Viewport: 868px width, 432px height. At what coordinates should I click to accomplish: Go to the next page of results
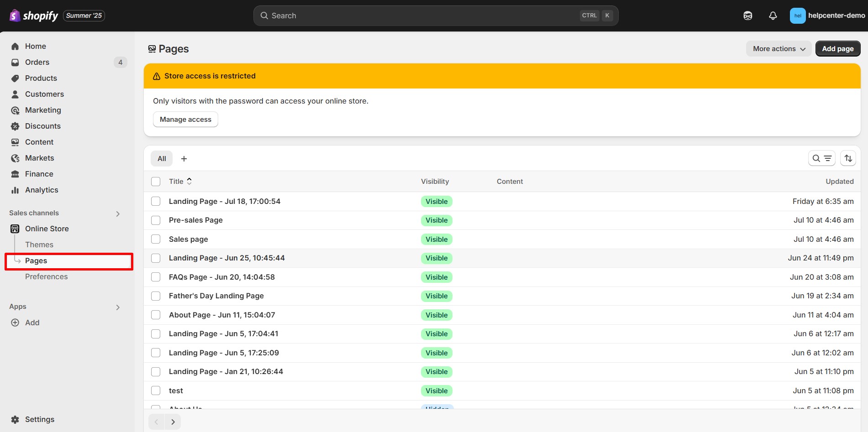[173, 422]
